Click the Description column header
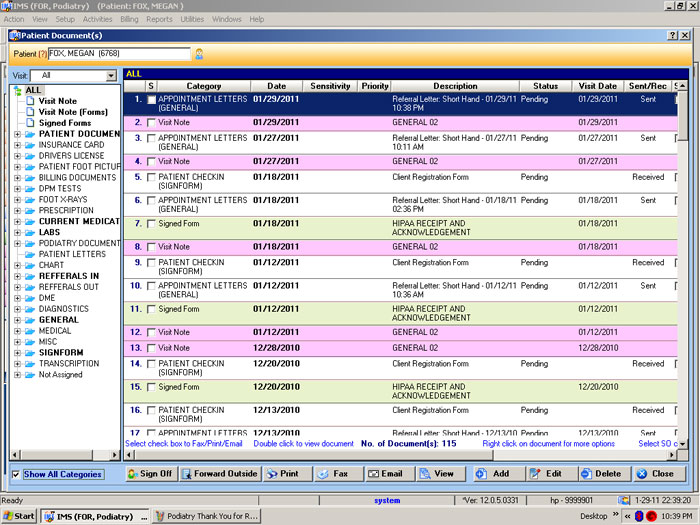This screenshot has height=525, width=700. click(455, 86)
